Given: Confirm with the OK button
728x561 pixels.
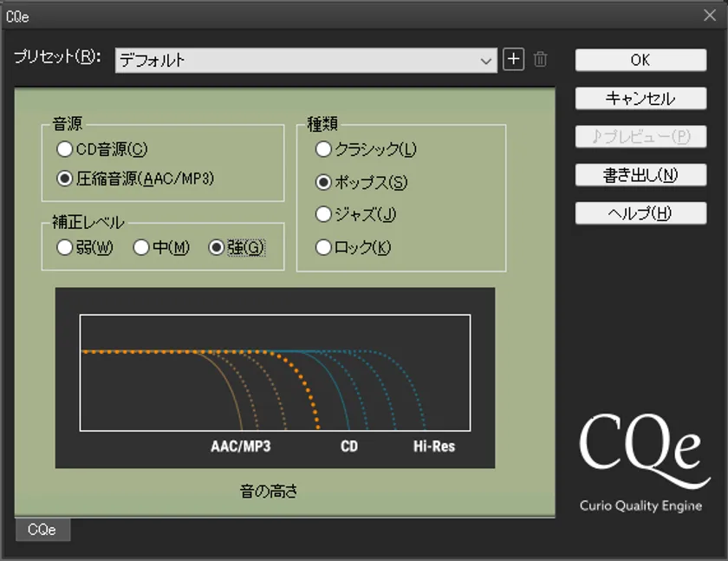Looking at the screenshot, I should pos(640,60).
